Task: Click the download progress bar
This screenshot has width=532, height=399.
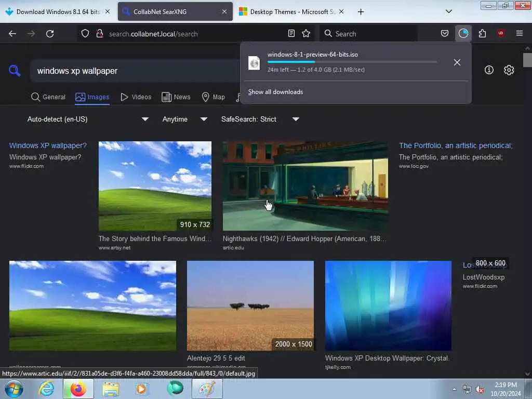Action: tap(352, 62)
